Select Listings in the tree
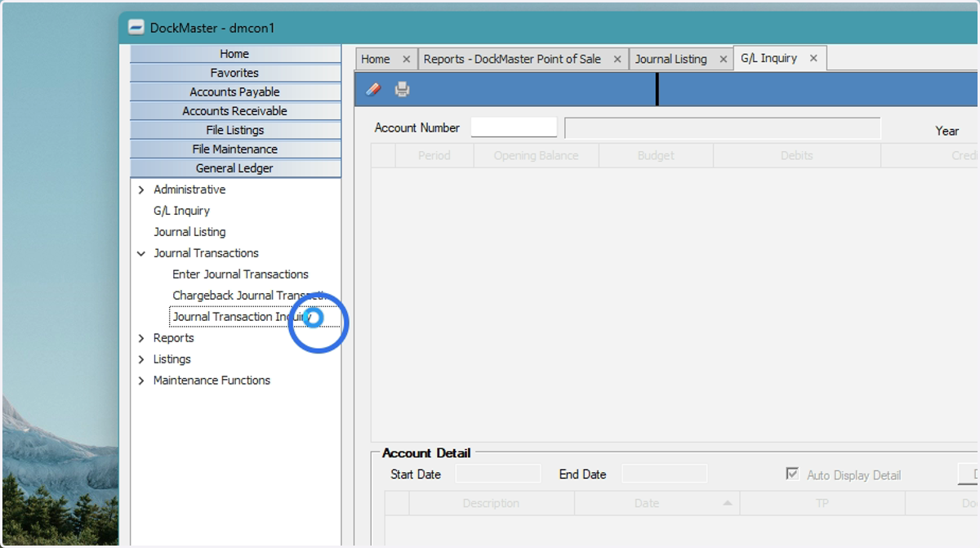 (x=172, y=359)
